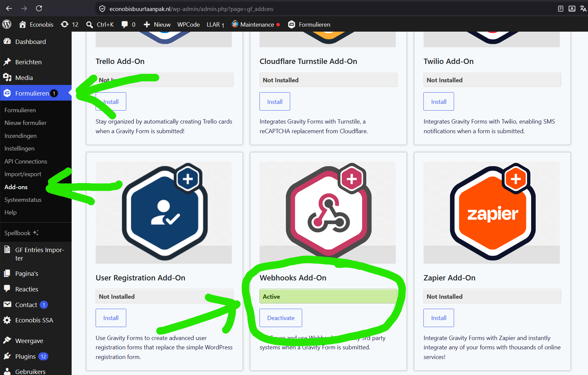This screenshot has height=375, width=588.
Task: Install the Trello Add-On
Action: 111,102
